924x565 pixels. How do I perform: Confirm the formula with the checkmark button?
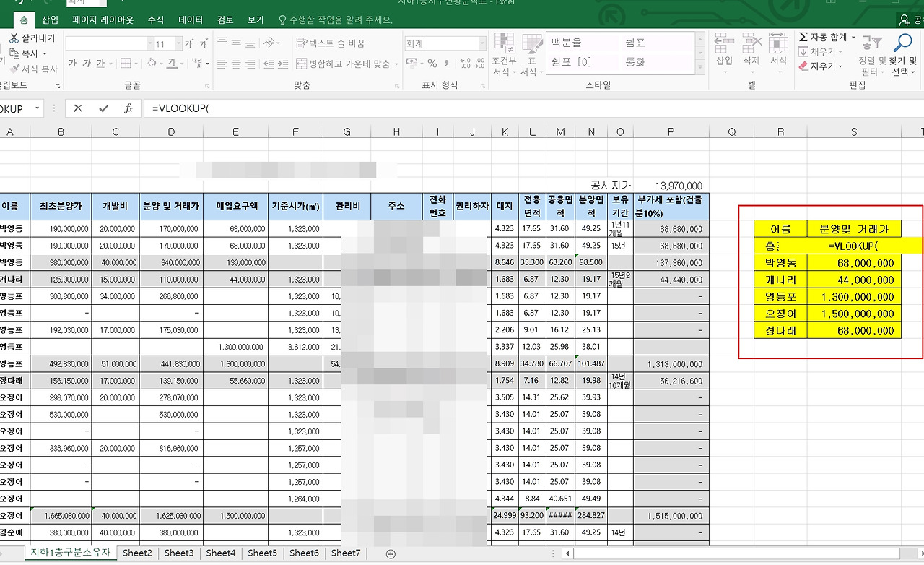pos(103,108)
